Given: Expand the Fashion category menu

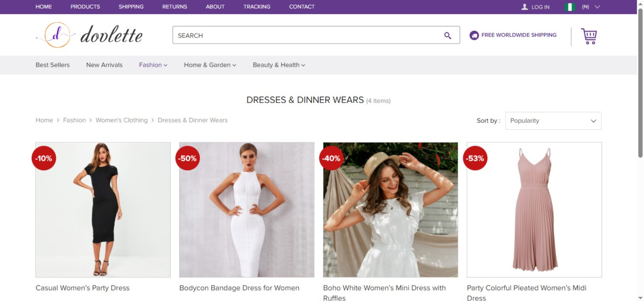Looking at the screenshot, I should tap(153, 65).
